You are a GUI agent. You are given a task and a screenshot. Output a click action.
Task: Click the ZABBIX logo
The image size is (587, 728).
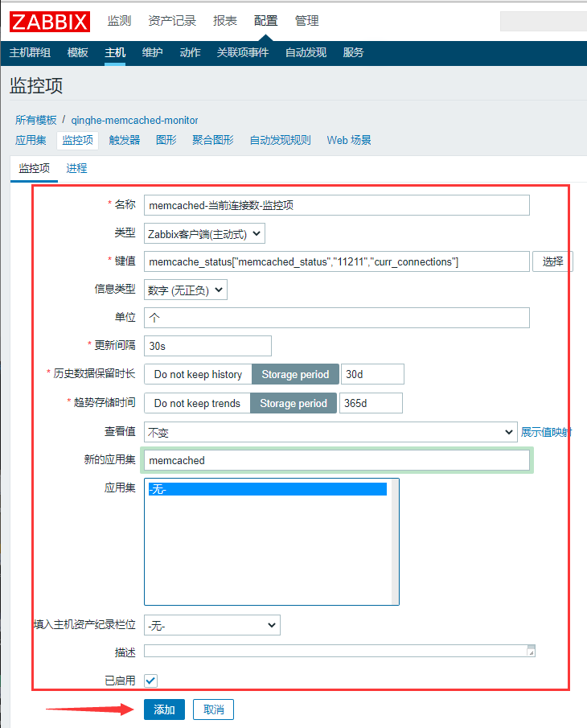point(50,22)
